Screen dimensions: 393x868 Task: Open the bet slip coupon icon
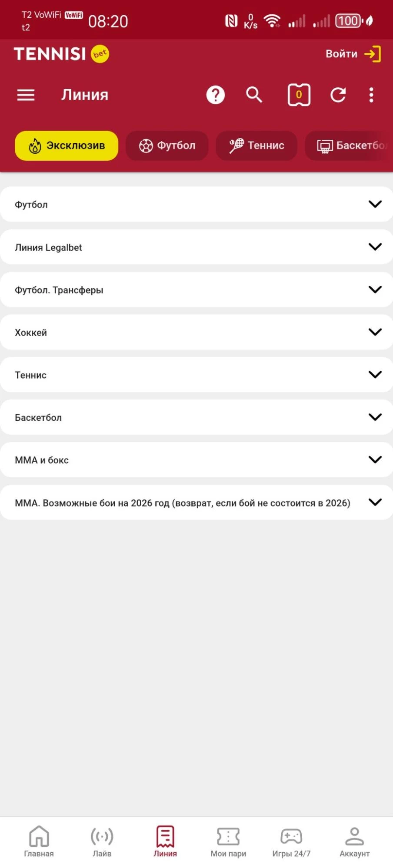coord(299,95)
